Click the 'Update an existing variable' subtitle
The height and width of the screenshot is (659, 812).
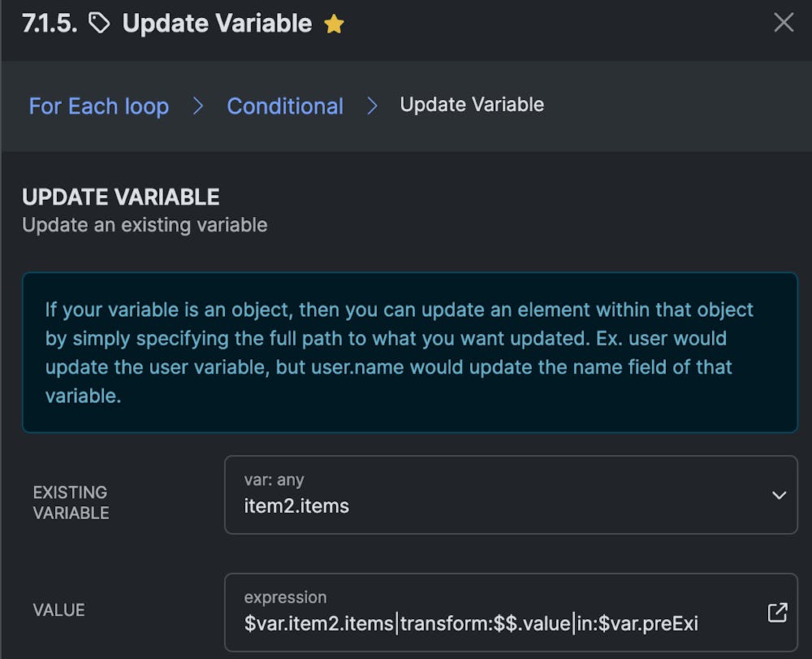coord(145,224)
